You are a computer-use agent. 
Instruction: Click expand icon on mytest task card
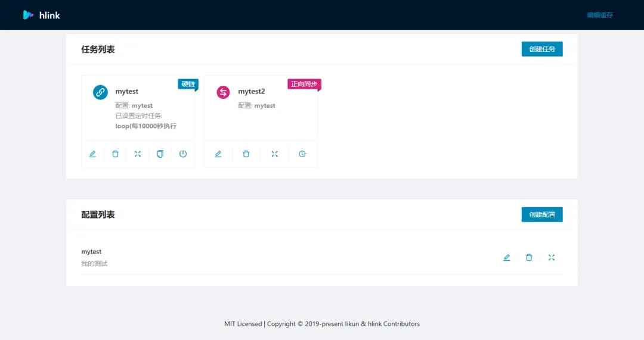click(x=138, y=154)
